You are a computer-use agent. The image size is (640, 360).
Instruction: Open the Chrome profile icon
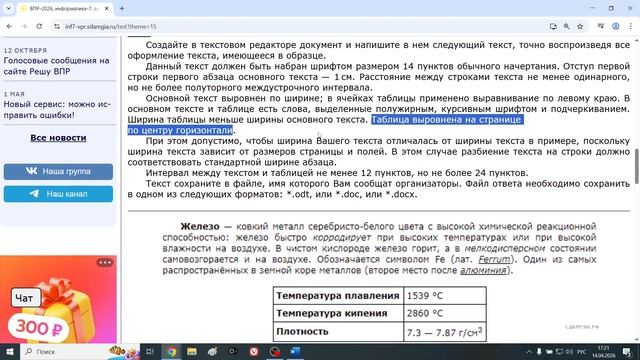616,26
